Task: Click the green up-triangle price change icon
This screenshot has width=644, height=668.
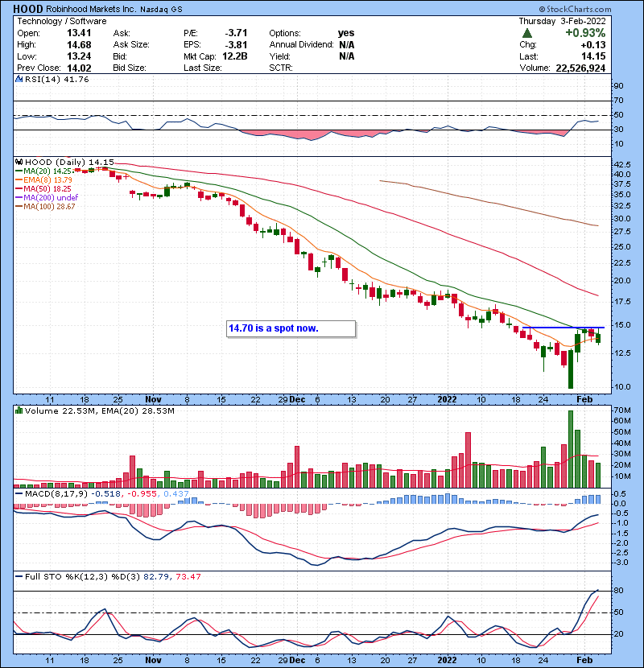Action: pyautogui.click(x=527, y=33)
